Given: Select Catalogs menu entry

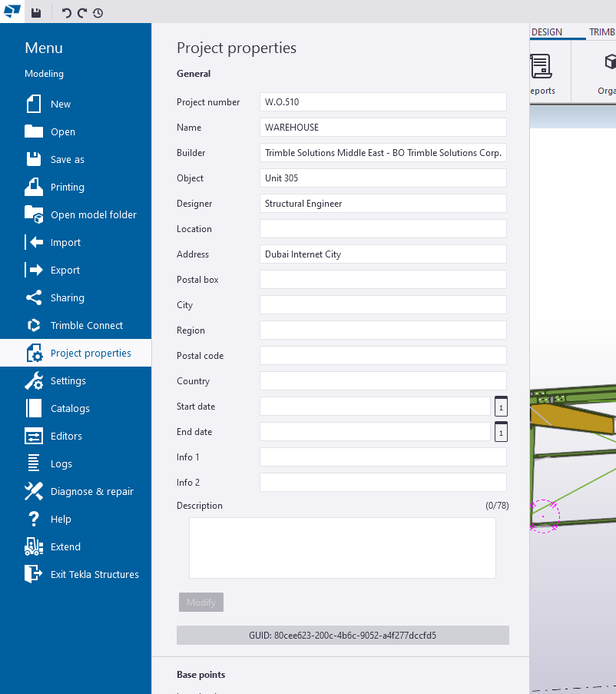Looking at the screenshot, I should point(75,408).
